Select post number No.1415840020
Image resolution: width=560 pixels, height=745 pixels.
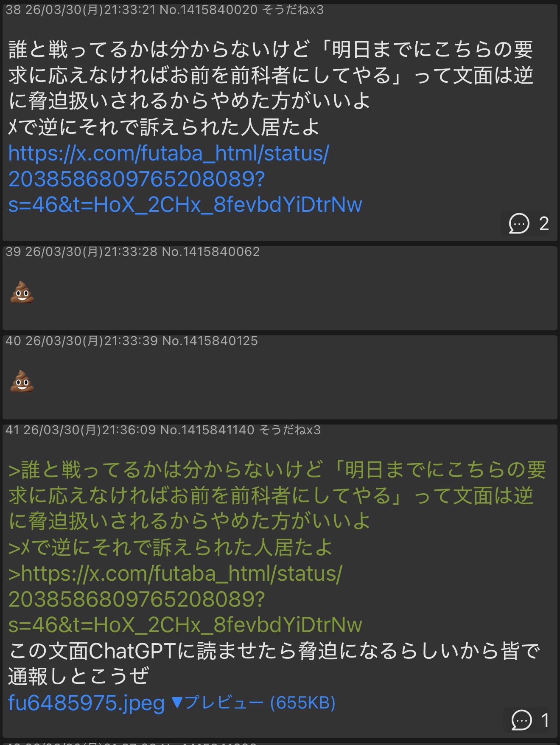pyautogui.click(x=209, y=10)
